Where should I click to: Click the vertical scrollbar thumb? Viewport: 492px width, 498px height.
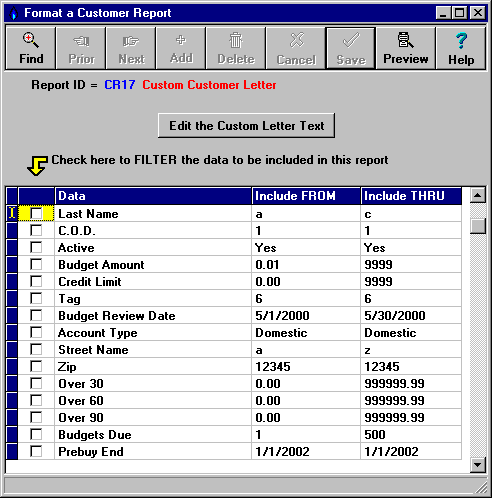click(x=478, y=226)
